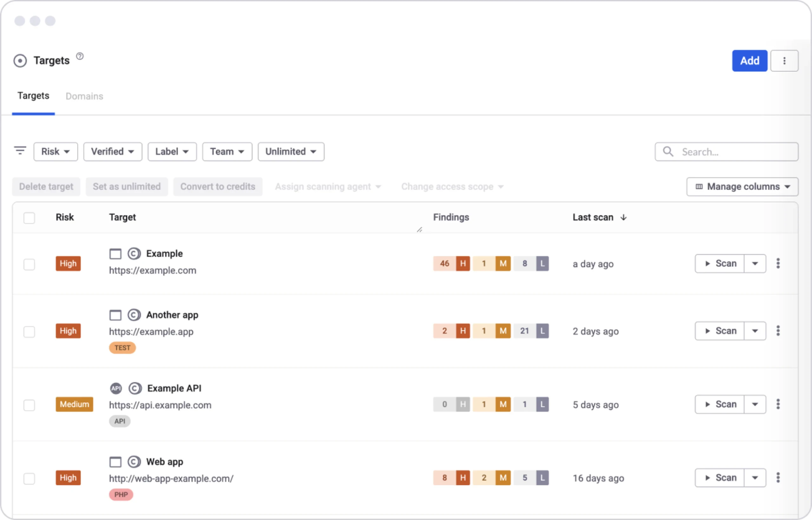
Task: Click the Targets radar icon in the header
Action: click(20, 60)
